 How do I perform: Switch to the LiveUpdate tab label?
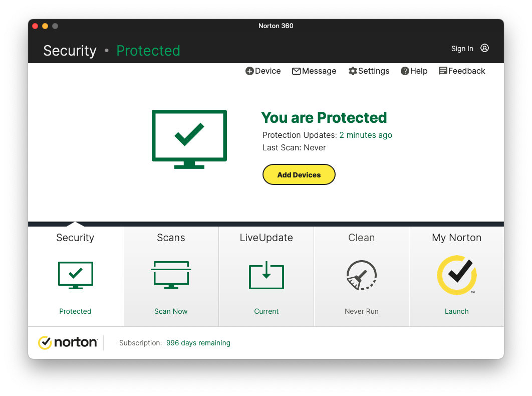(266, 238)
